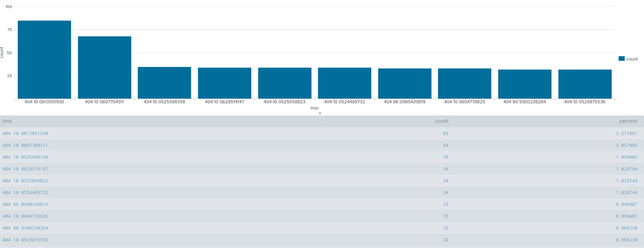This screenshot has height=248, width=644.
Task: Open table link 404 10 0604778825
Action: tap(25, 216)
